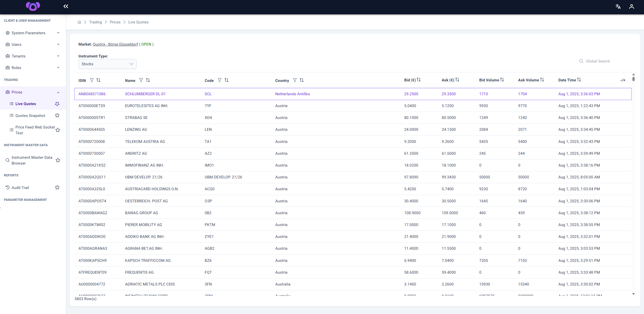Image resolution: width=644 pixels, height=314 pixels.
Task: Sort by Bid (€) column arrows
Action: pos(419,80)
